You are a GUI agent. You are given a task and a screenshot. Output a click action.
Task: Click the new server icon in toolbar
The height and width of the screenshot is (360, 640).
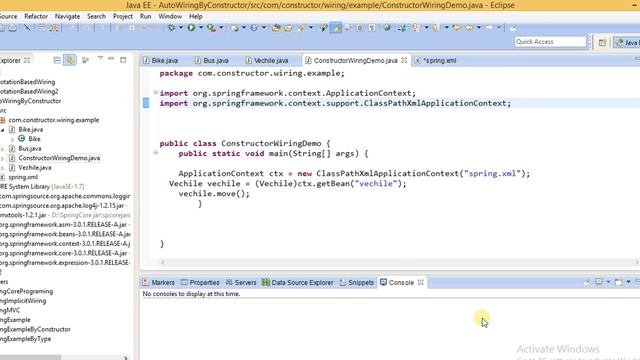tap(234, 28)
